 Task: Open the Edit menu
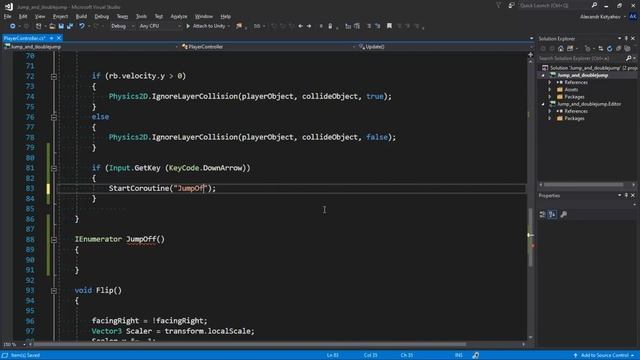(23, 16)
